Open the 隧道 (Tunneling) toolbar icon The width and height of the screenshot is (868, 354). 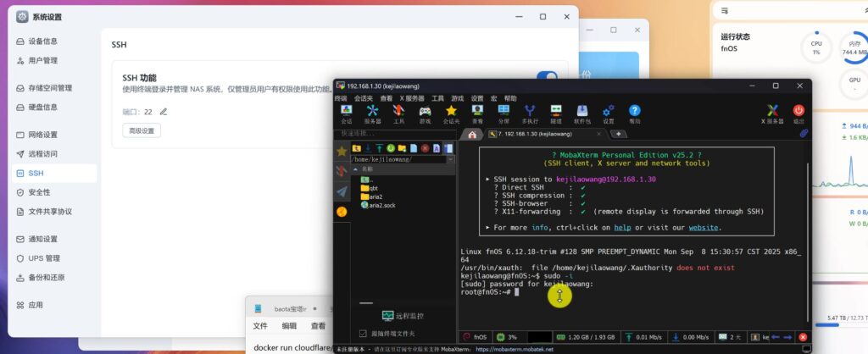(x=556, y=114)
